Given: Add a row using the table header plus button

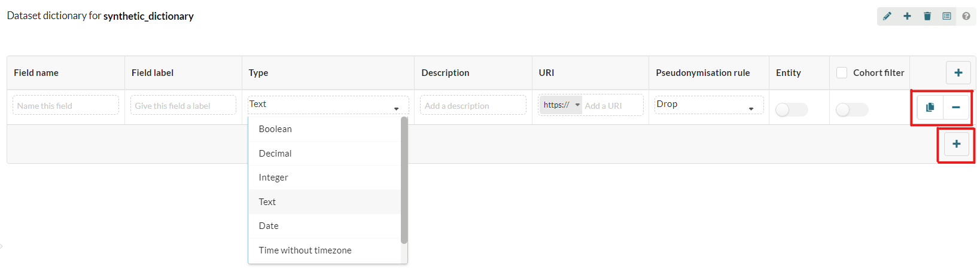Looking at the screenshot, I should coord(958,73).
